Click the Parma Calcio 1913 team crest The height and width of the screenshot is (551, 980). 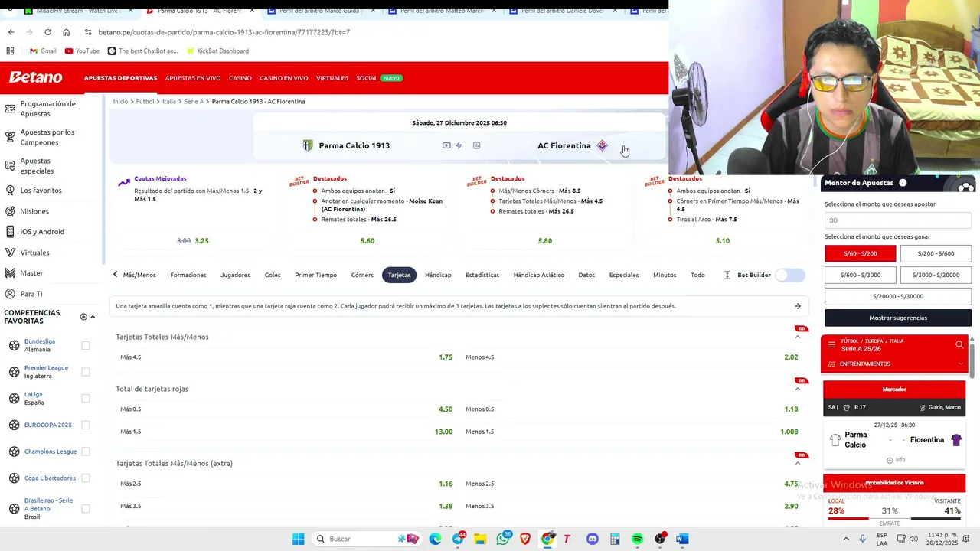tap(308, 145)
